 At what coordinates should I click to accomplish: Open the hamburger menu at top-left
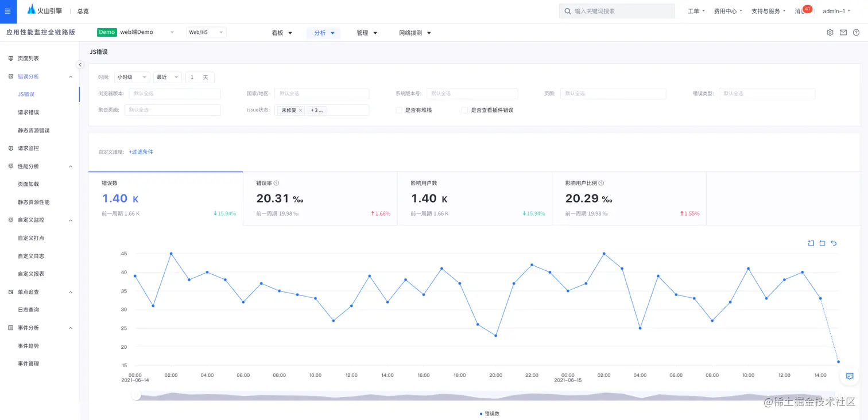[x=8, y=11]
